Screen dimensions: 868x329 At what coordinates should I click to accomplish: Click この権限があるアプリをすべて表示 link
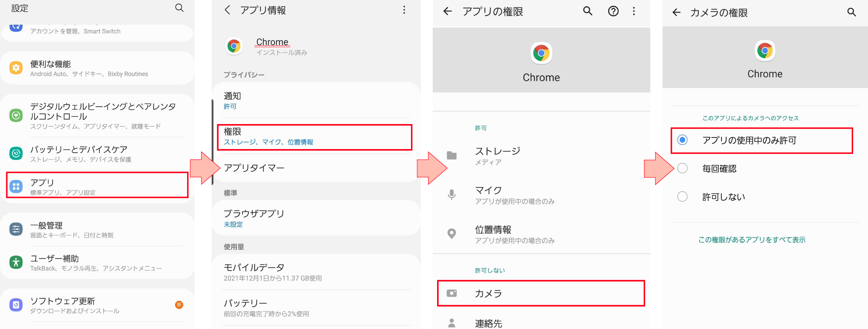[752, 240]
